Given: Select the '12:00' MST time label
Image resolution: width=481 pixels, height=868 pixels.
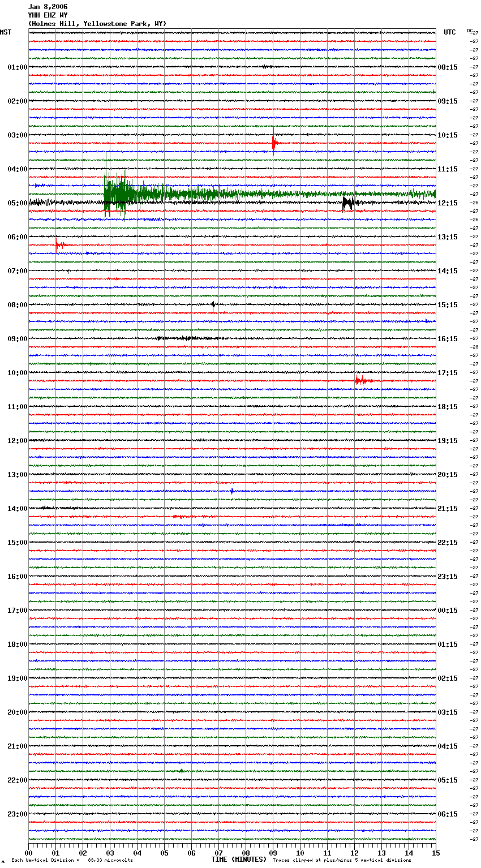Looking at the screenshot, I should (x=18, y=441).
